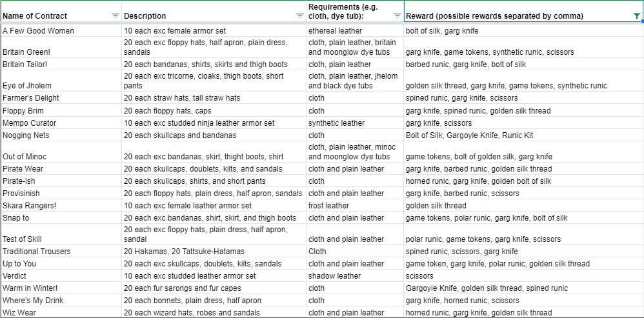Click the Skara Rangers! reward cell
Viewport: 644px width, 318px height.
click(x=524, y=206)
